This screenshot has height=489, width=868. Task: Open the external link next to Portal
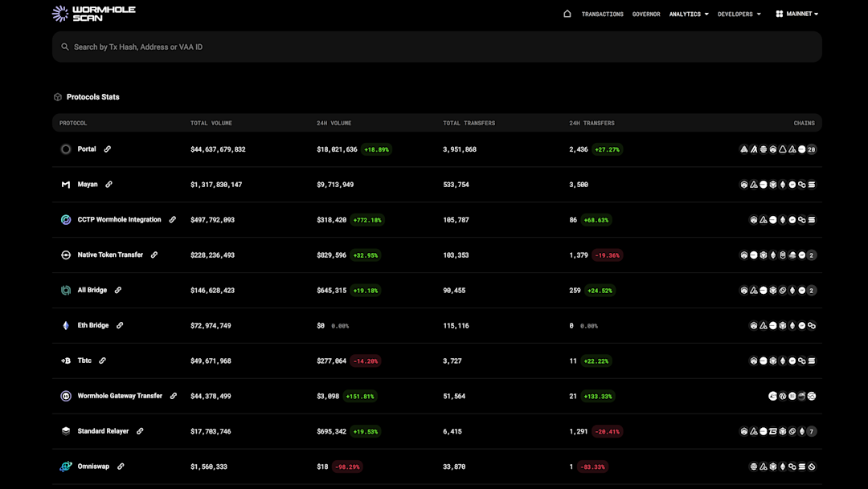click(x=108, y=149)
